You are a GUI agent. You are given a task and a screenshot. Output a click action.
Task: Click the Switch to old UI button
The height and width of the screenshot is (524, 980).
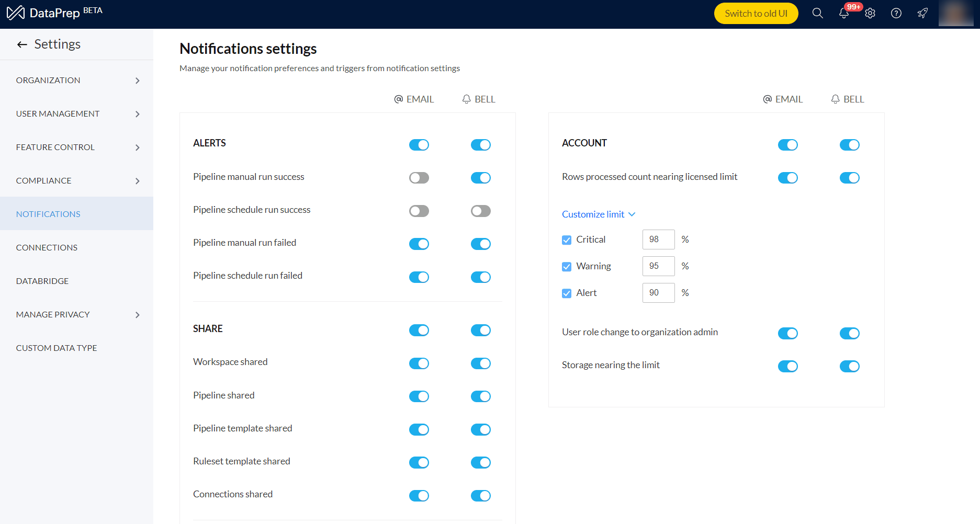pos(756,14)
